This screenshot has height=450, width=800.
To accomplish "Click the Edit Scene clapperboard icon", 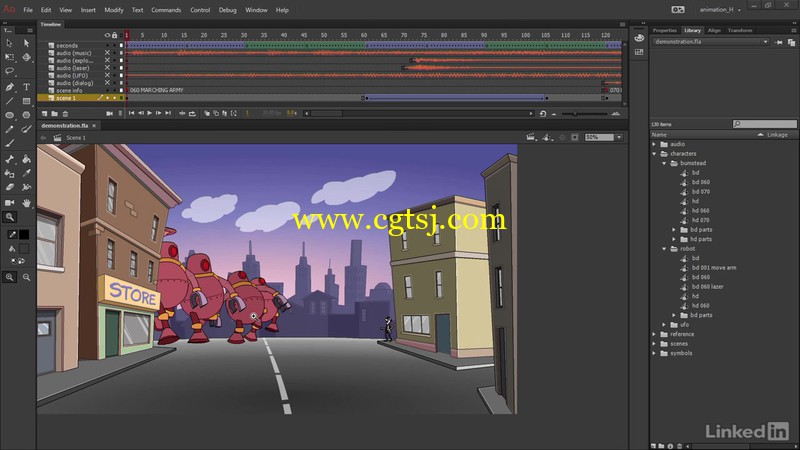I will pyautogui.click(x=531, y=137).
